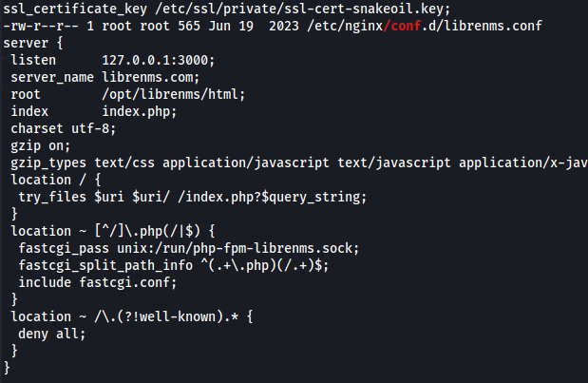Viewport: 588px width, 383px height.
Task: Click the well-known regex location line
Action: (132, 316)
